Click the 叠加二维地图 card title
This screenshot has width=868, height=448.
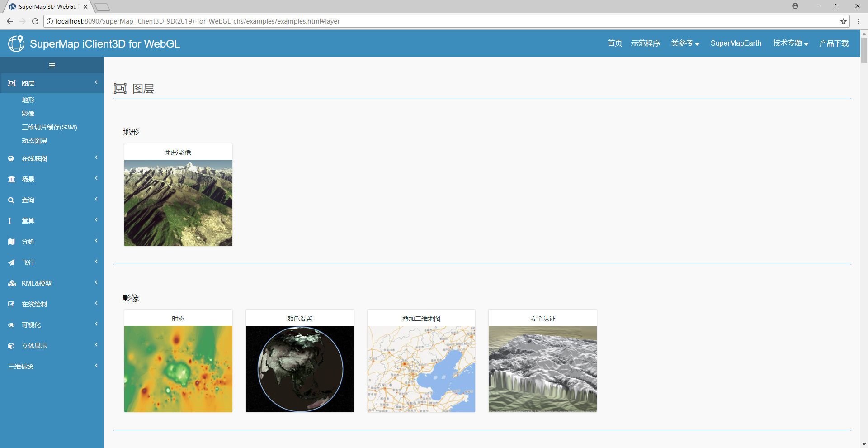tap(421, 319)
